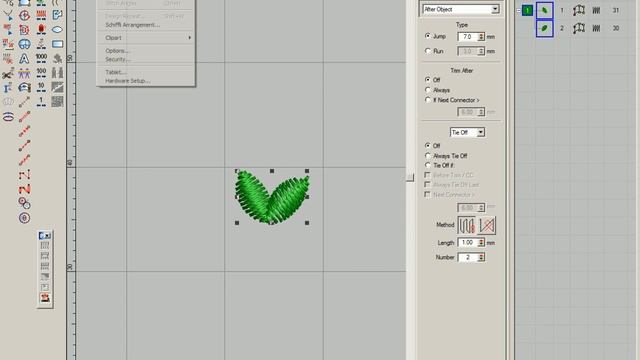This screenshot has width=640, height=360.
Task: Select the Jump connector type
Action: click(428, 36)
